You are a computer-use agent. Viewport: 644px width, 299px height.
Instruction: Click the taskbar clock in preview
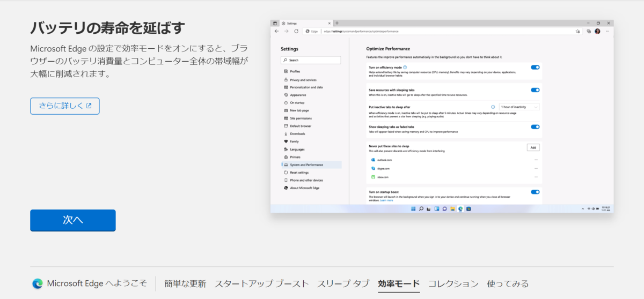click(x=606, y=208)
